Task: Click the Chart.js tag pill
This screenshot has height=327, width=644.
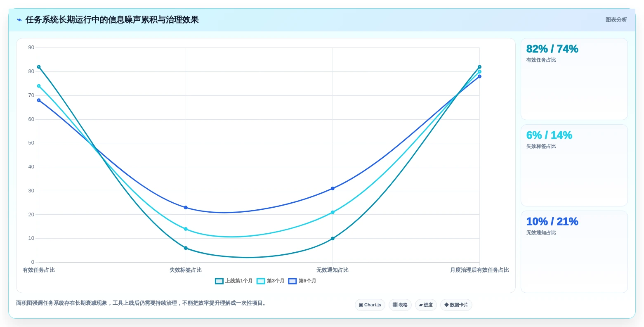Action: pyautogui.click(x=370, y=305)
